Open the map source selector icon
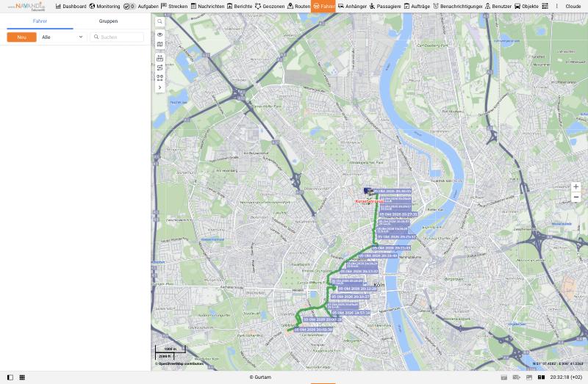The width and height of the screenshot is (588, 384). [x=159, y=44]
